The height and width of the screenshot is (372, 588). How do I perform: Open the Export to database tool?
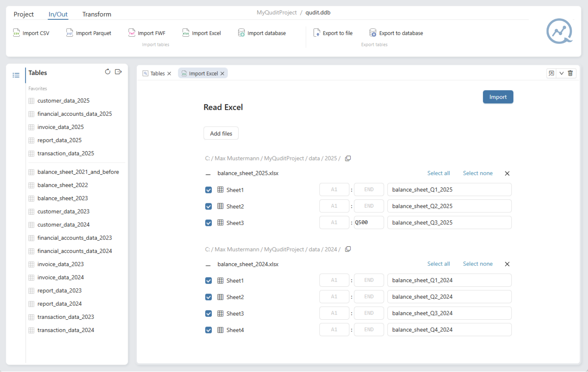click(396, 33)
